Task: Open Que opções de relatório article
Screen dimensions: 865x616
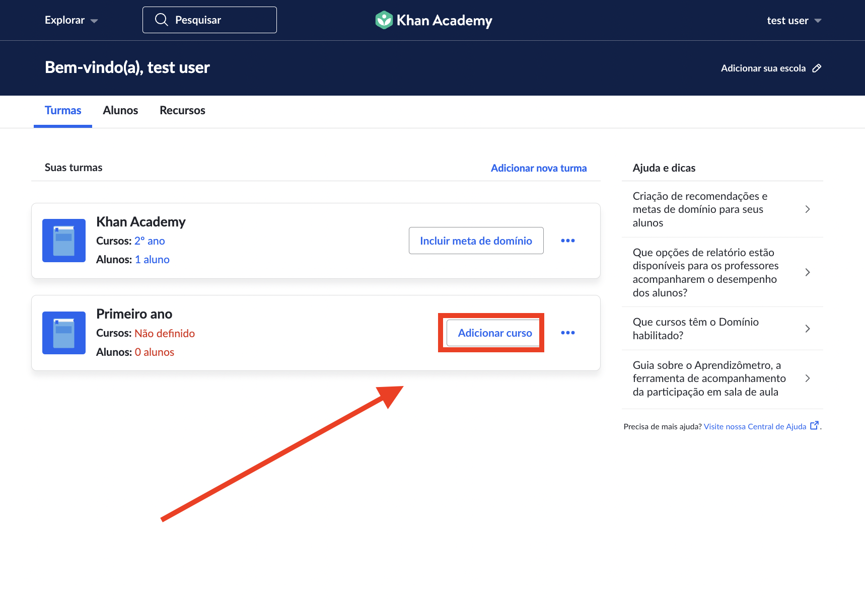Action: point(722,272)
